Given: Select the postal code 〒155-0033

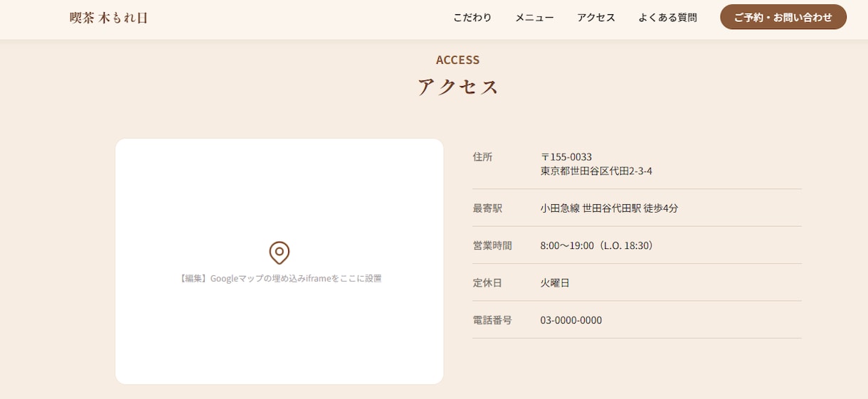Looking at the screenshot, I should point(566,156).
